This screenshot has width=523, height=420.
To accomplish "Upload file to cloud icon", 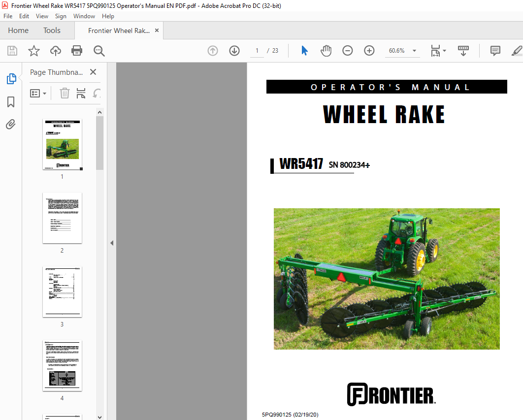I will tap(55, 51).
